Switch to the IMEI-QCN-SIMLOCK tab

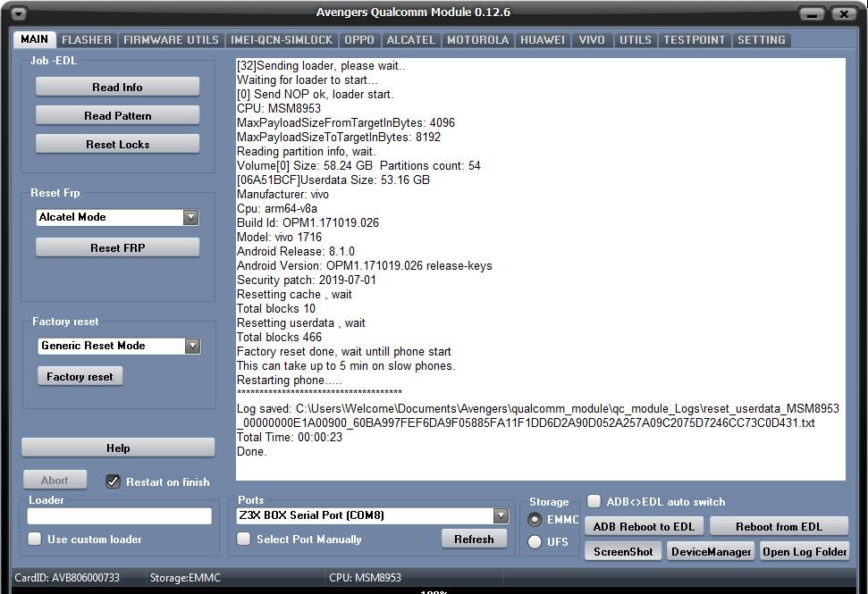click(282, 40)
